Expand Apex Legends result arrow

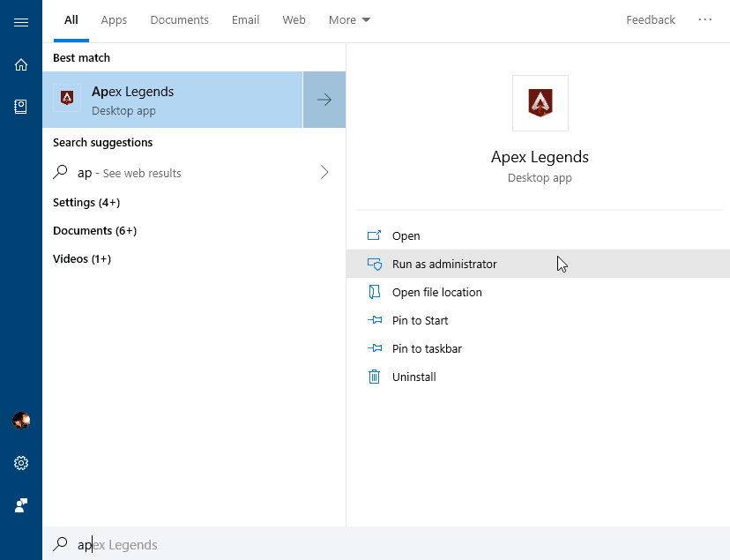[324, 100]
